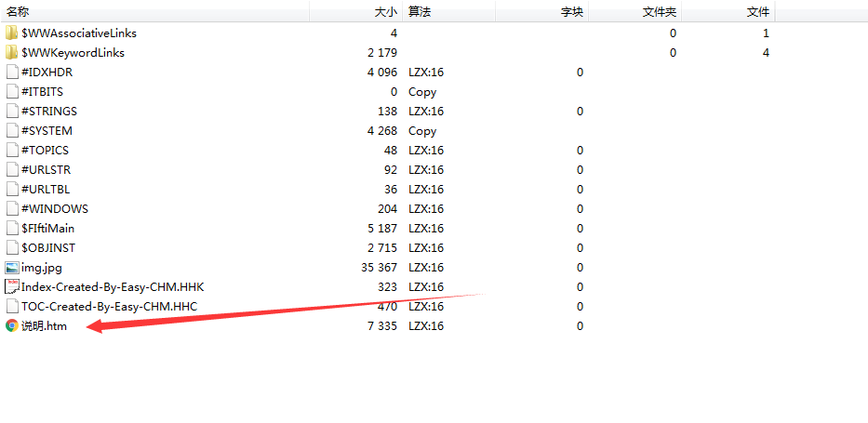Click the img.jpg image file icon

pyautogui.click(x=11, y=268)
